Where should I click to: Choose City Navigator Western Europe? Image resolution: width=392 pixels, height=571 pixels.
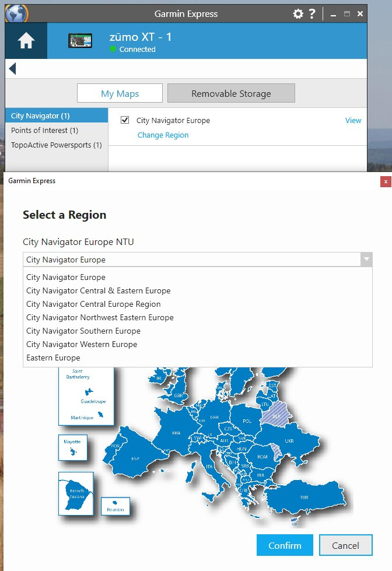197,344
